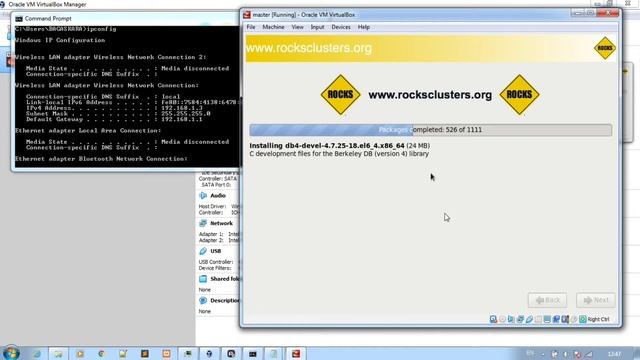Click Subnet Mask line in Command Prompt
This screenshot has width=640, height=360.
point(118,114)
